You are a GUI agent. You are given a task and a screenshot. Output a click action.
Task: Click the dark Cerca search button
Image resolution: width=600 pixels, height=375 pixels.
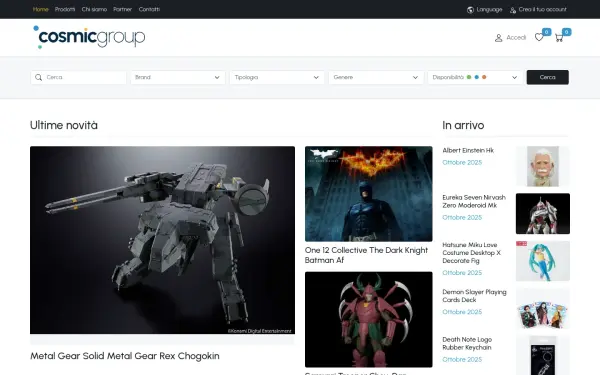[x=548, y=77]
